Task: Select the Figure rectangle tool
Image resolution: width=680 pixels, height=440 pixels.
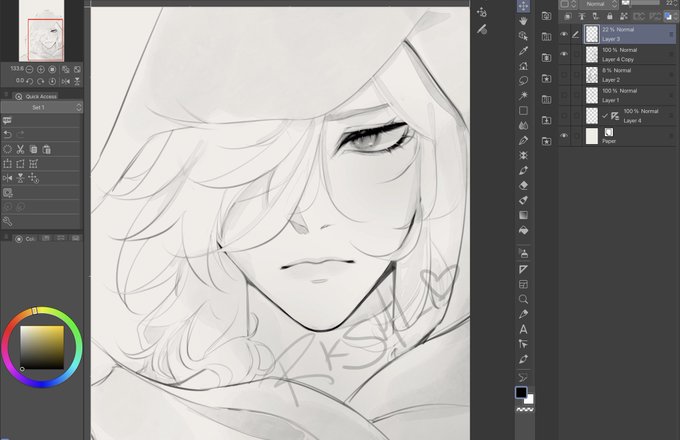Action: tap(523, 111)
